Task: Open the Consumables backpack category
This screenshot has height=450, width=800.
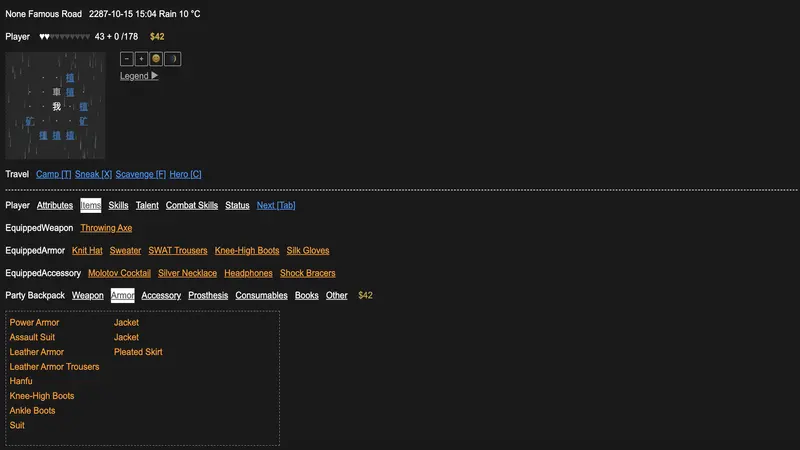Action: [261, 295]
